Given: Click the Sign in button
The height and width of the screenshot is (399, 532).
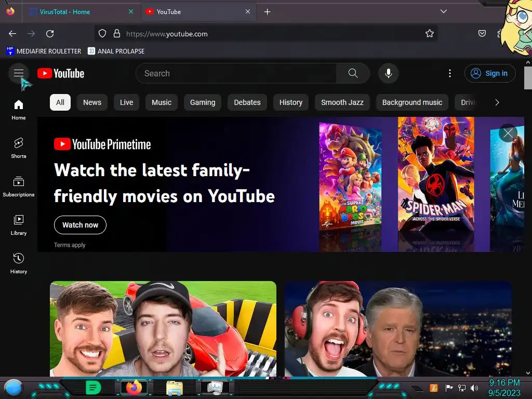Looking at the screenshot, I should pyautogui.click(x=490, y=73).
